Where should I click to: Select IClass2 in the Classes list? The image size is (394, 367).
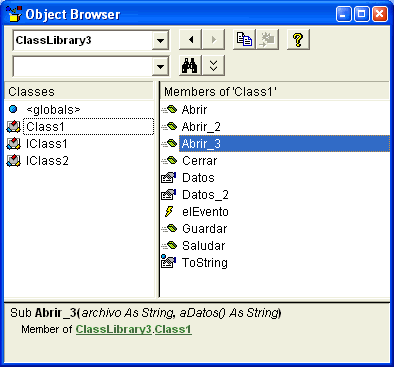pyautogui.click(x=47, y=161)
